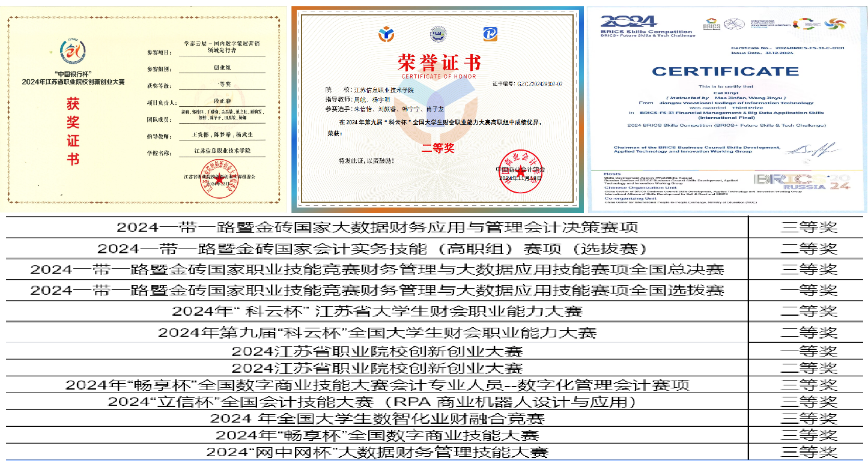Click the red 二等奖 text on honor certificate
Screen dimensions: 868x461
click(x=438, y=148)
